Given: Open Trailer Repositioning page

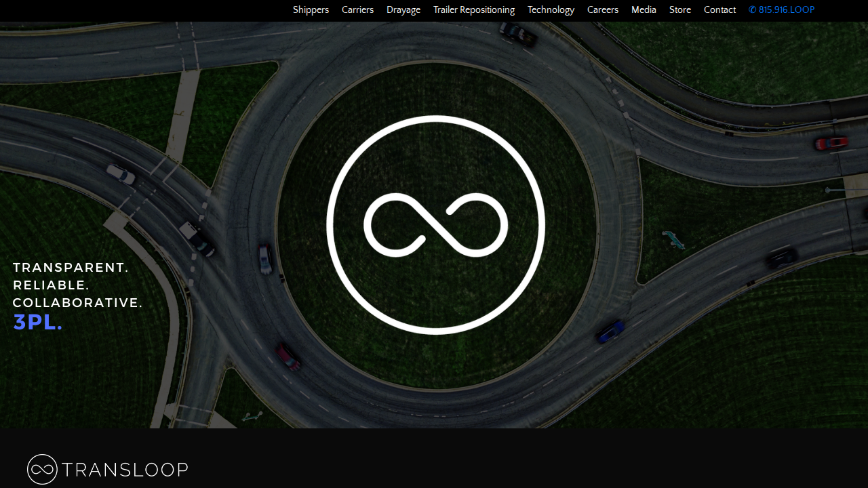Looking at the screenshot, I should pos(474,10).
